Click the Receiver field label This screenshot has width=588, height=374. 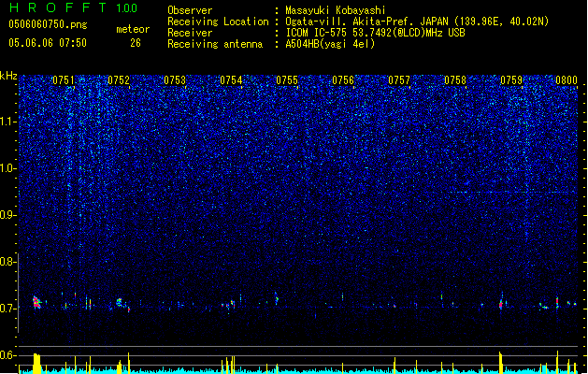pyautogui.click(x=190, y=33)
